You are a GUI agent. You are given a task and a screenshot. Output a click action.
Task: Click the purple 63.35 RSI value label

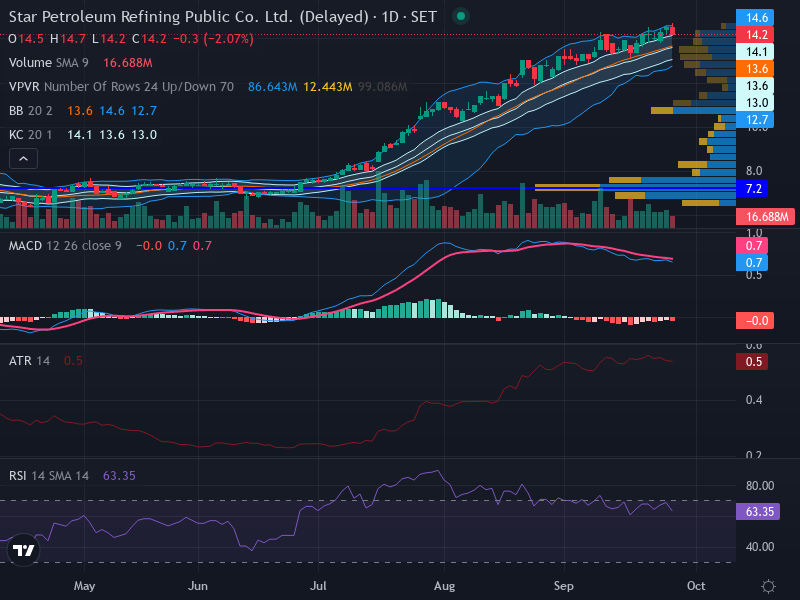tap(758, 511)
